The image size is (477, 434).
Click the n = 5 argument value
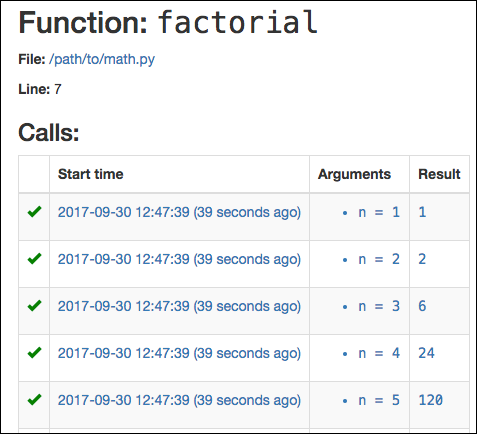(x=379, y=400)
